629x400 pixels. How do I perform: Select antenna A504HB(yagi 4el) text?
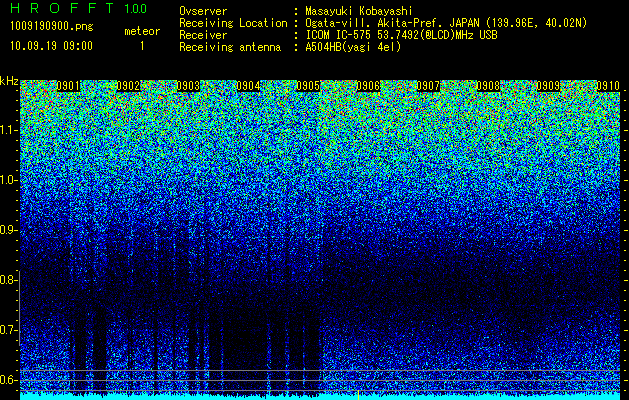coord(353,47)
